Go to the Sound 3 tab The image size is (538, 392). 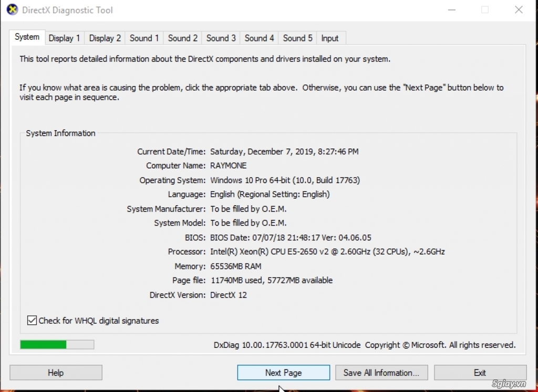pyautogui.click(x=221, y=38)
